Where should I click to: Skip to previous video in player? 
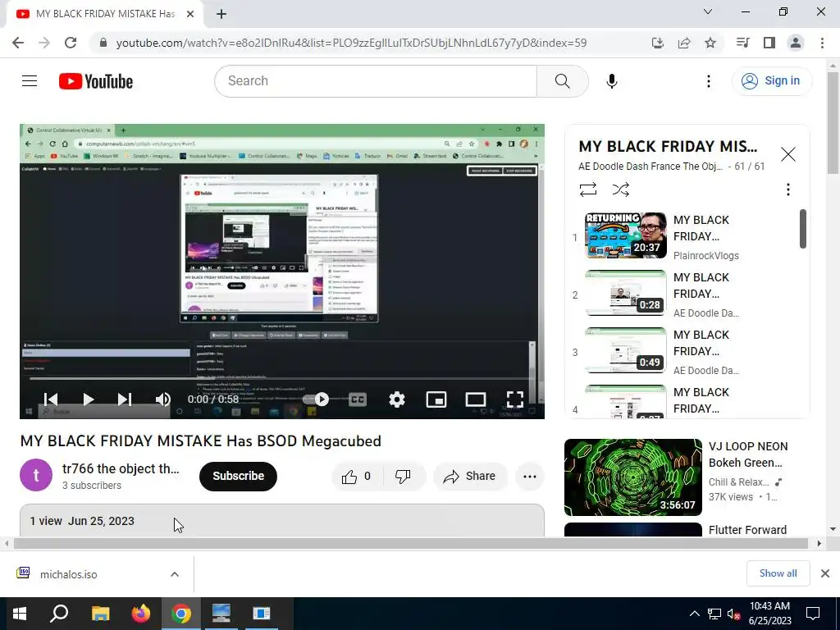click(x=51, y=399)
